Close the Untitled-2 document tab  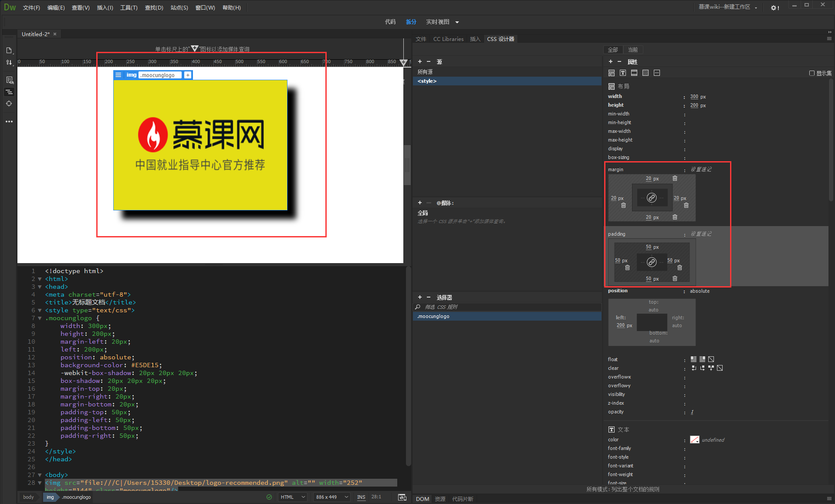tap(55, 34)
